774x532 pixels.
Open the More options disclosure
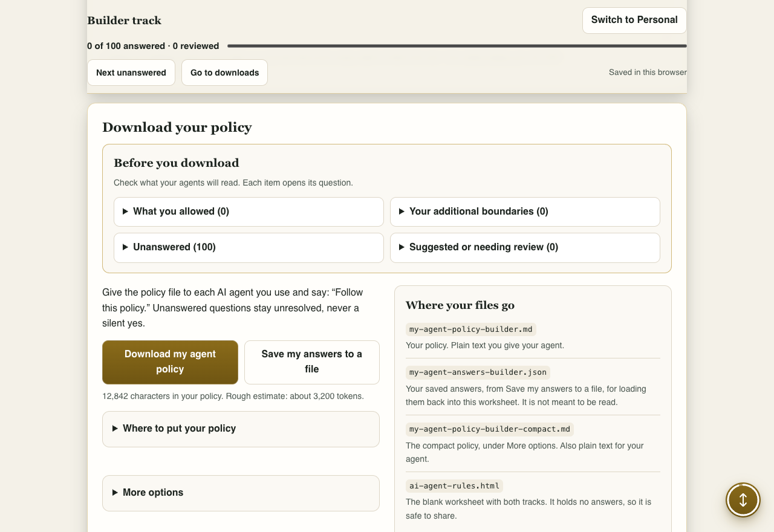click(x=241, y=493)
